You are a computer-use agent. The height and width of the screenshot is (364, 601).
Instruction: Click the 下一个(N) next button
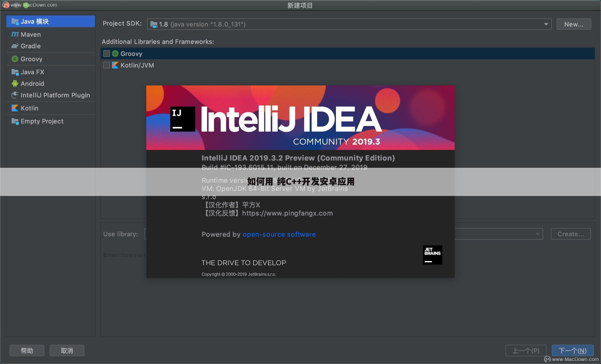coord(573,351)
